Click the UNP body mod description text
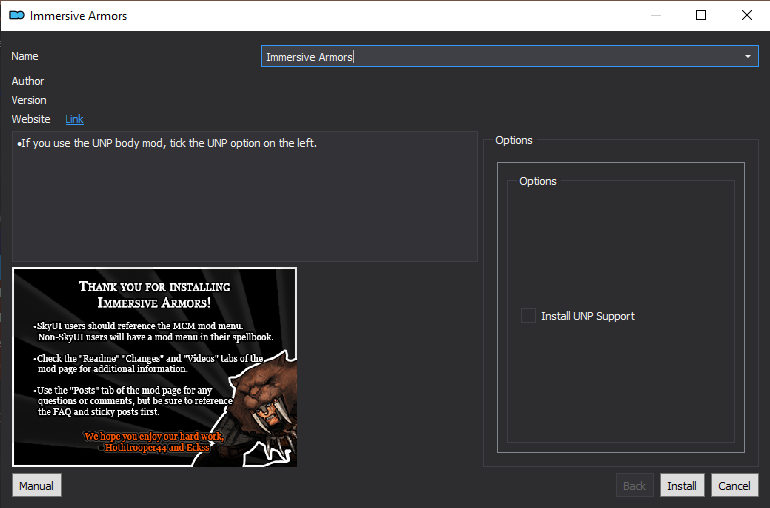 click(x=167, y=143)
